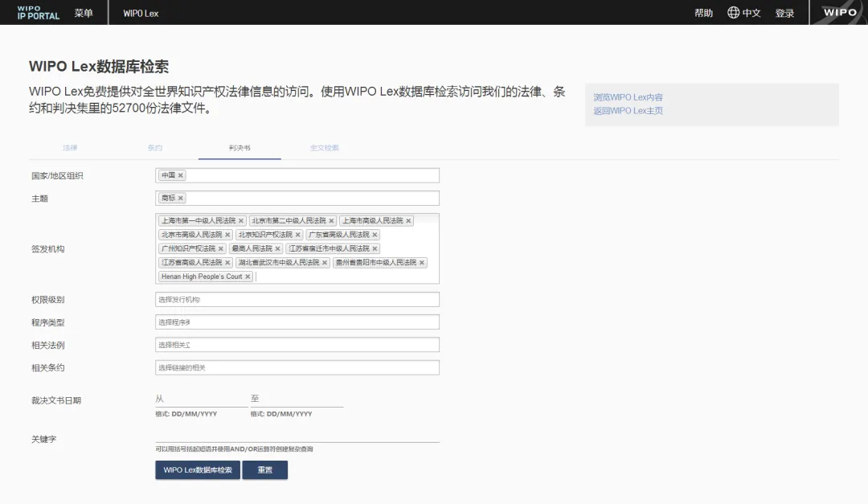868x504 pixels.
Task: Open WIPO Lex in header
Action: (x=141, y=14)
